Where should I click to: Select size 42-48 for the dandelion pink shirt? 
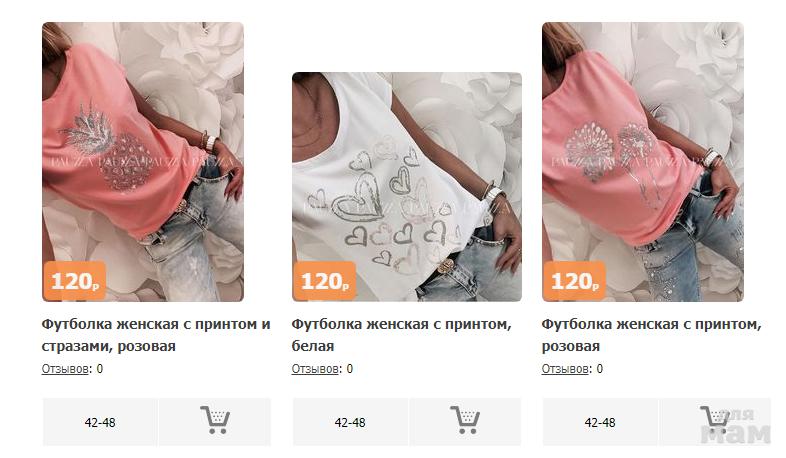[x=600, y=422]
